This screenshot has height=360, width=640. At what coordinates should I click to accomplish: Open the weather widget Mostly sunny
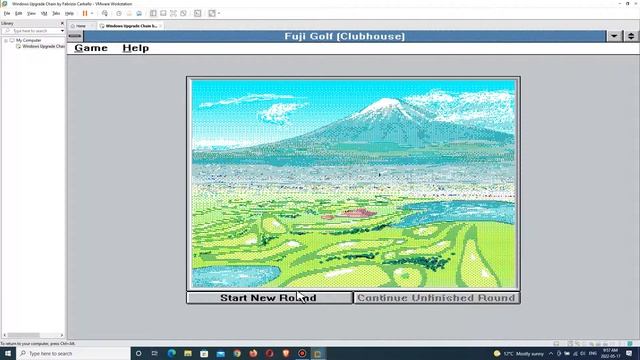tap(519, 353)
